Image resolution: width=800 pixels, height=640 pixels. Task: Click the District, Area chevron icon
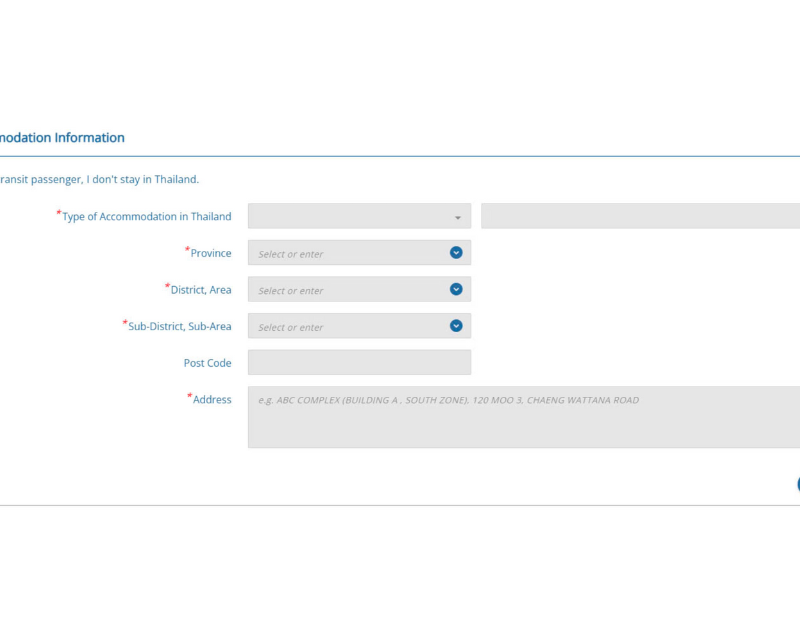click(x=456, y=289)
